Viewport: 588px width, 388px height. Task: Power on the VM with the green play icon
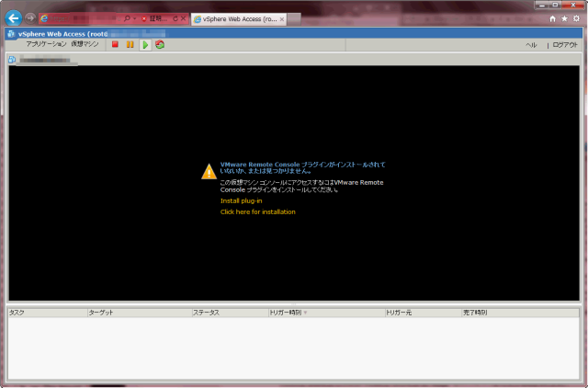(x=145, y=45)
